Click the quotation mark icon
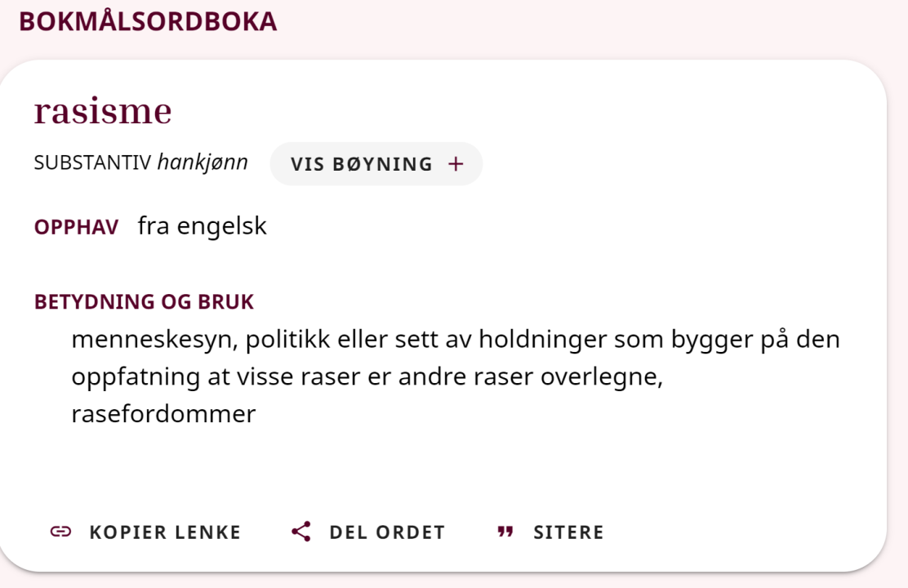Viewport: 908px width, 588px height. point(505,532)
